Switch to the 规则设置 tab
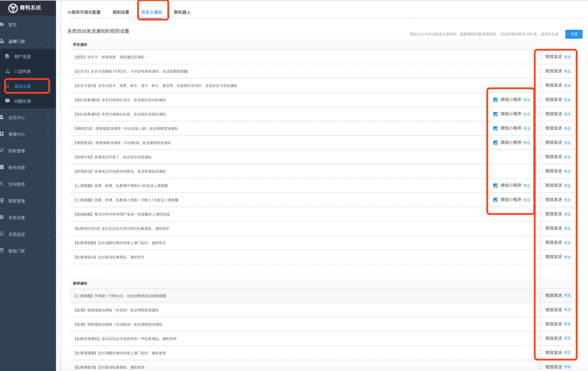Image resolution: width=588 pixels, height=371 pixels. [121, 12]
